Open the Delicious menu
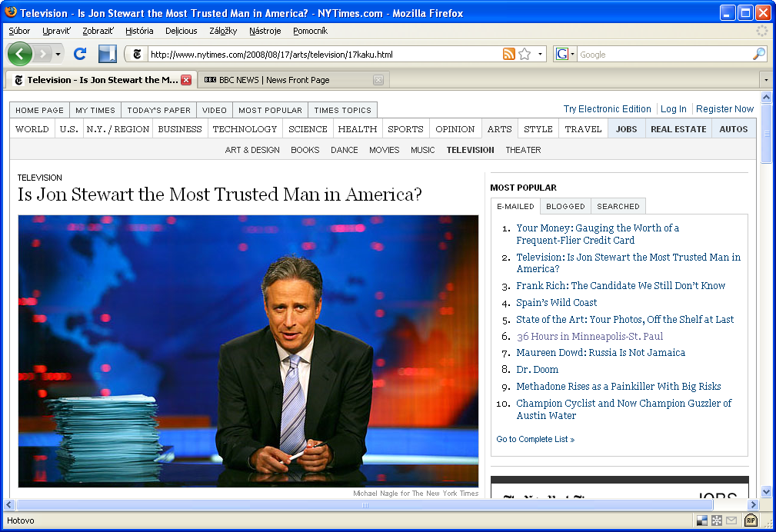This screenshot has height=532, width=776. click(182, 31)
